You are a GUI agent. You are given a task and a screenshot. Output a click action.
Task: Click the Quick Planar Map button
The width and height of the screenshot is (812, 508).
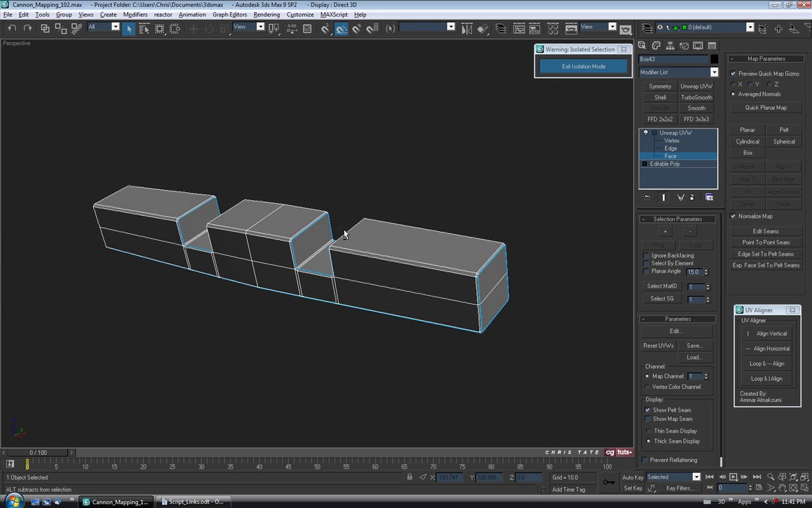(x=766, y=108)
